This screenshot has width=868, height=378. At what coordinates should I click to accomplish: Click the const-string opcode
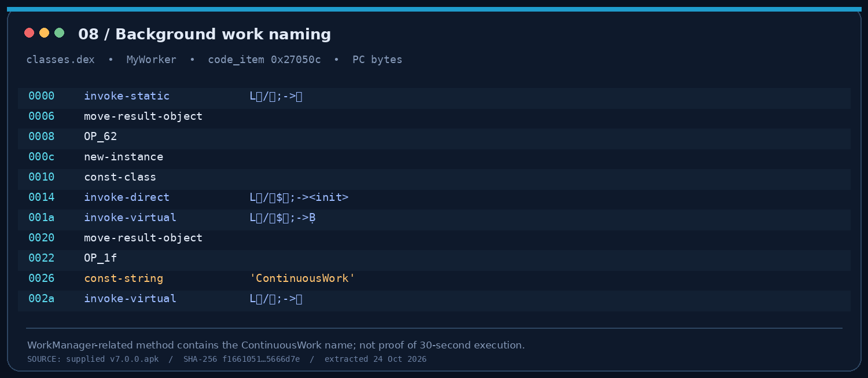pos(123,278)
